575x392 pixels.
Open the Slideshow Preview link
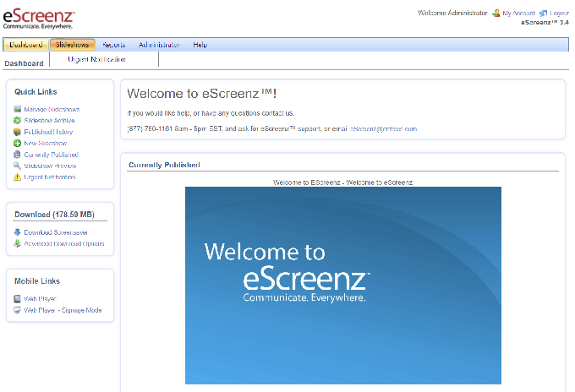pyautogui.click(x=50, y=166)
